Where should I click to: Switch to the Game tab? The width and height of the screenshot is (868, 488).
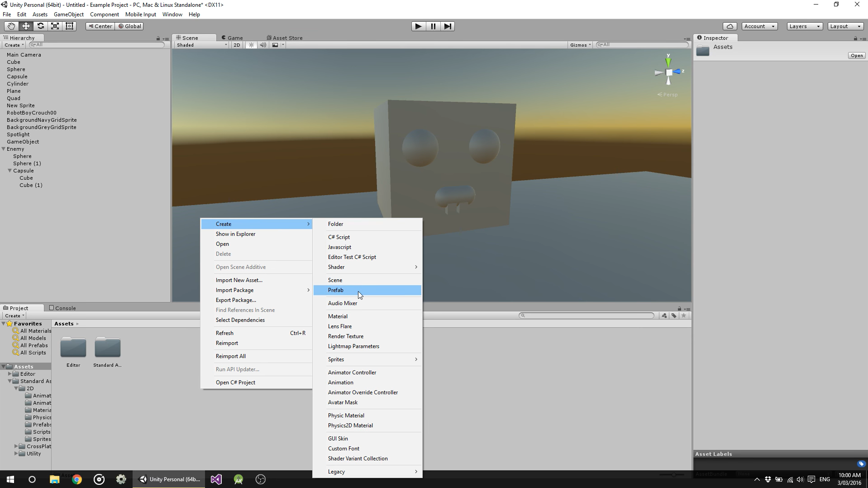pos(232,38)
